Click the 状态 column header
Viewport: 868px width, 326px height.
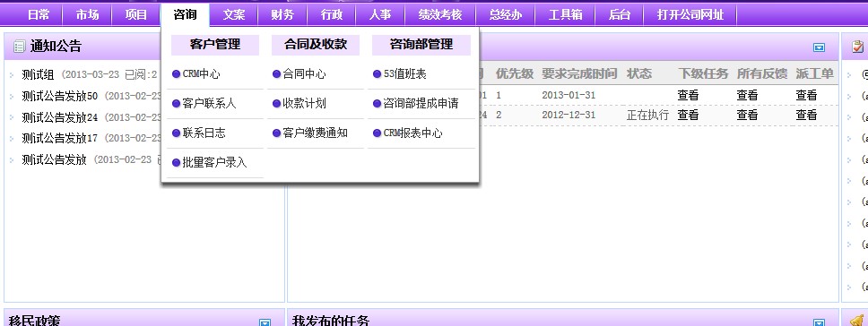tap(639, 74)
